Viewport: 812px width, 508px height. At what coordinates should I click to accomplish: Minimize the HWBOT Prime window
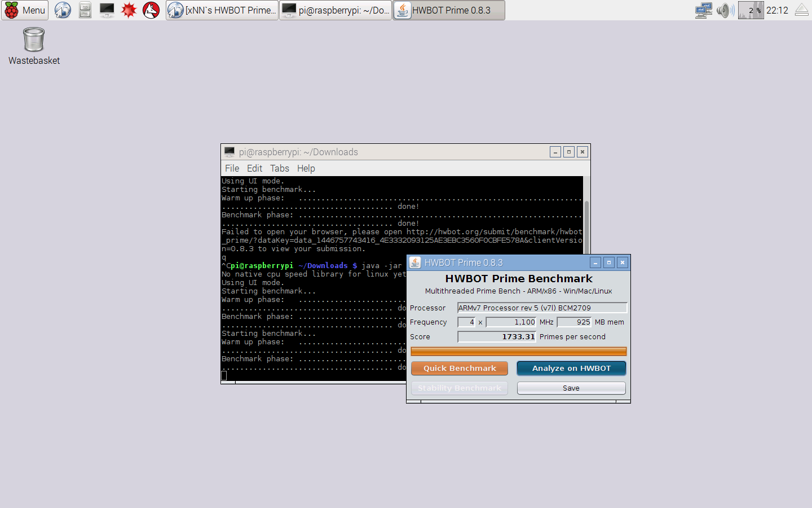(x=595, y=262)
